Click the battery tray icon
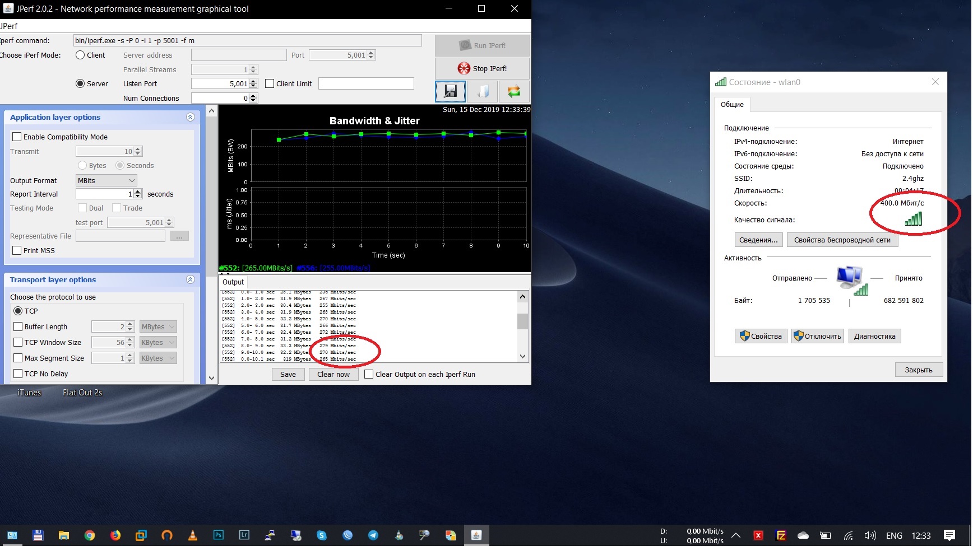This screenshot has height=560, width=973. [826, 535]
